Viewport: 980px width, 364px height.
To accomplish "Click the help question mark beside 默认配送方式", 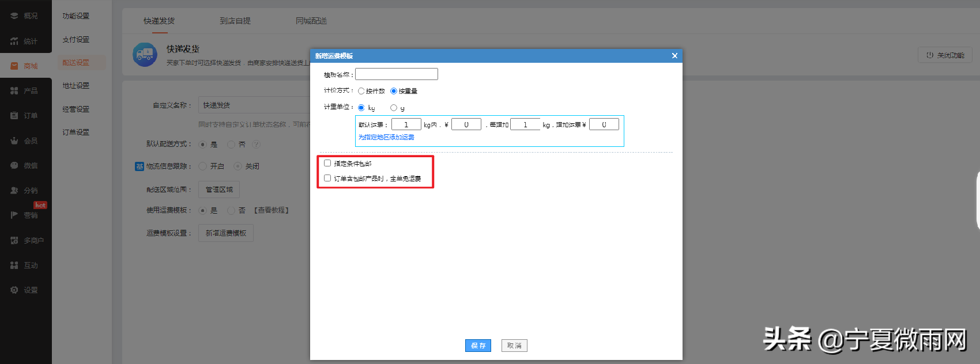I will click(256, 144).
